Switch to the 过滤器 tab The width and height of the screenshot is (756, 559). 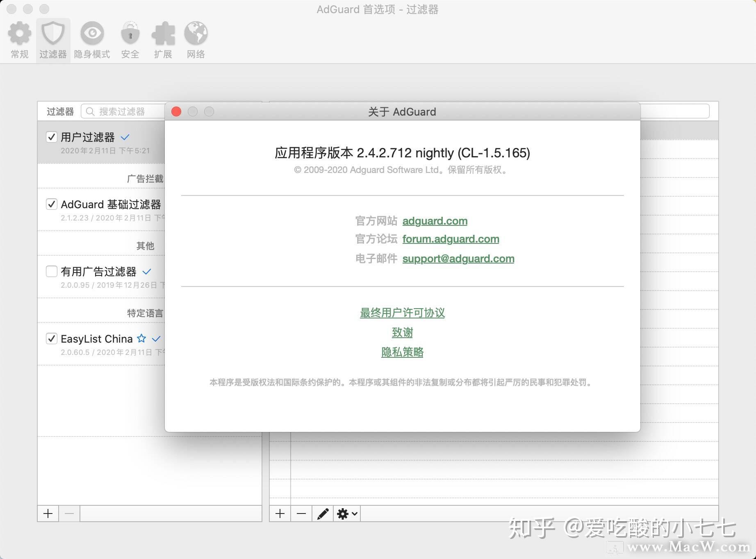pos(53,39)
